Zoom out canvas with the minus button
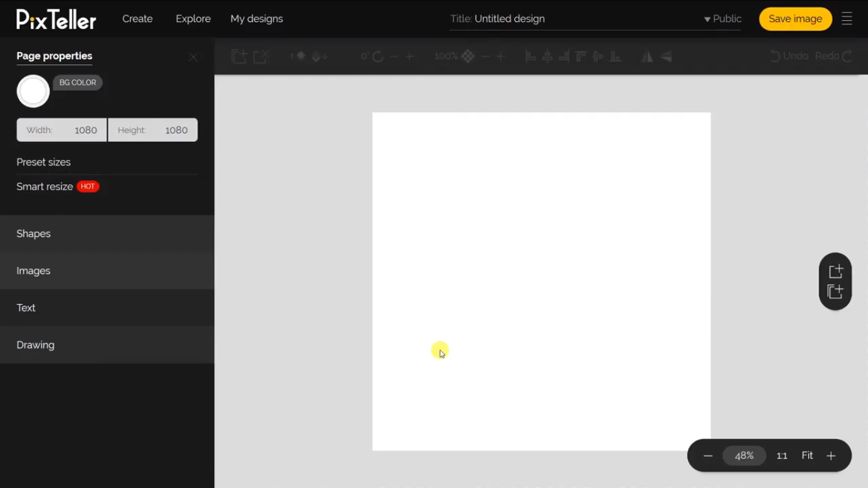 click(708, 456)
